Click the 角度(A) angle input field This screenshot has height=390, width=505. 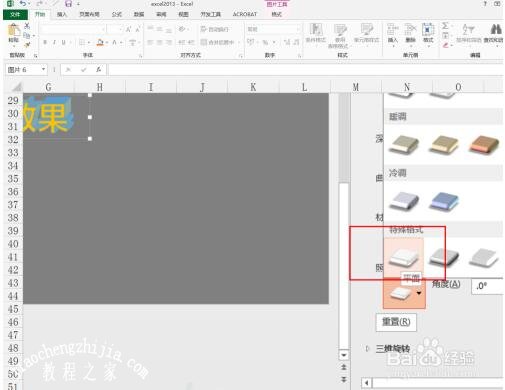coord(487,286)
